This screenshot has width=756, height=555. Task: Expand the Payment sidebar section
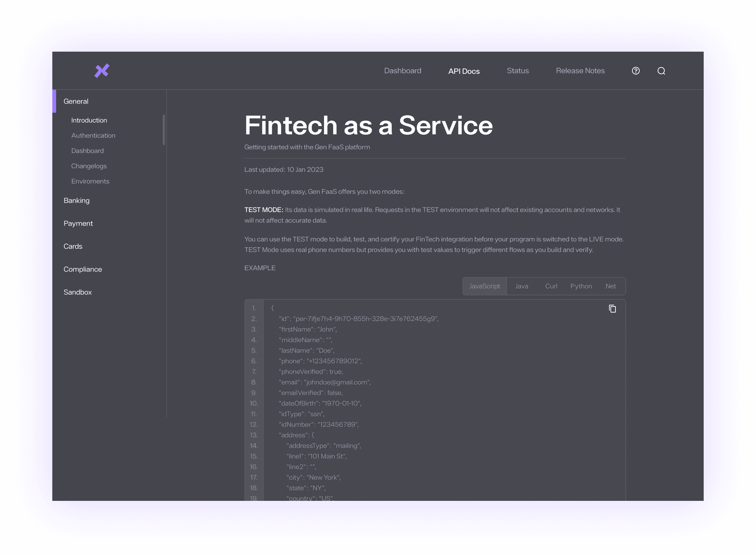(78, 223)
